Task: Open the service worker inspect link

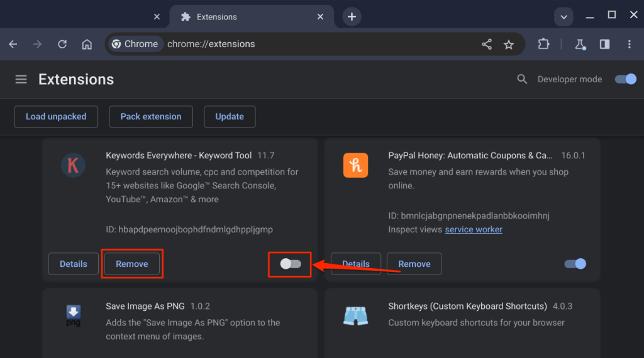Action: pyautogui.click(x=474, y=230)
